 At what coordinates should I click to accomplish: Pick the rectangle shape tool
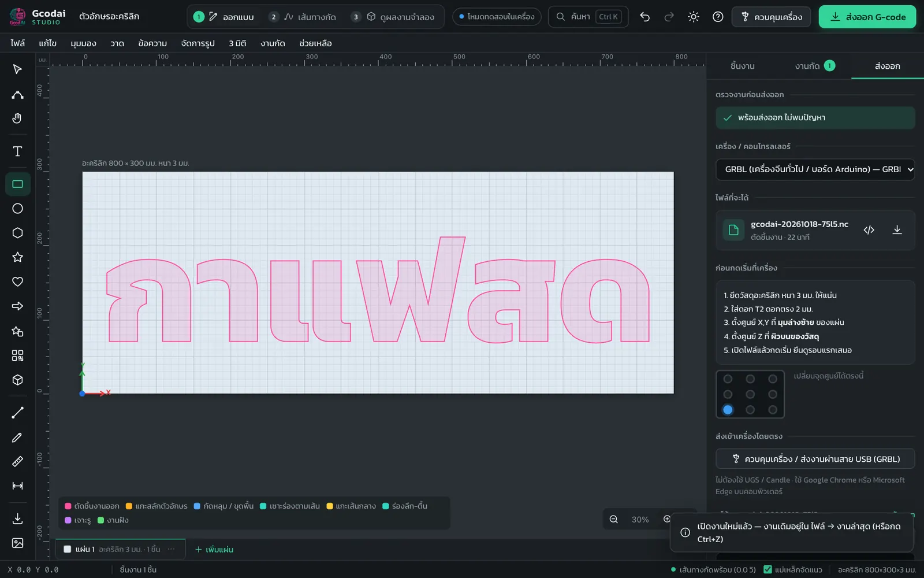(17, 184)
